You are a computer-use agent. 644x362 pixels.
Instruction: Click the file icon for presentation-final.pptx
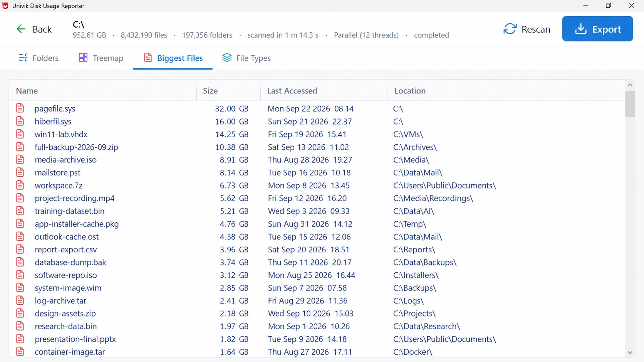(x=20, y=339)
